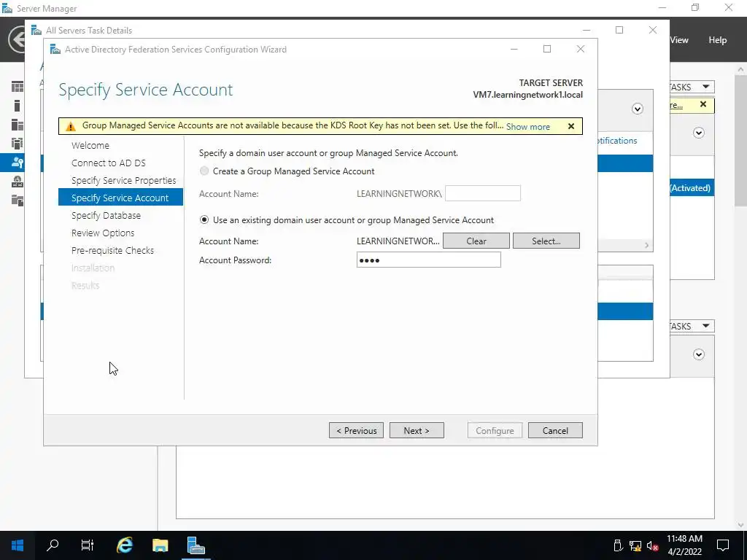
Task: Collapse the upper Server Manager section chevron
Action: 699,133
